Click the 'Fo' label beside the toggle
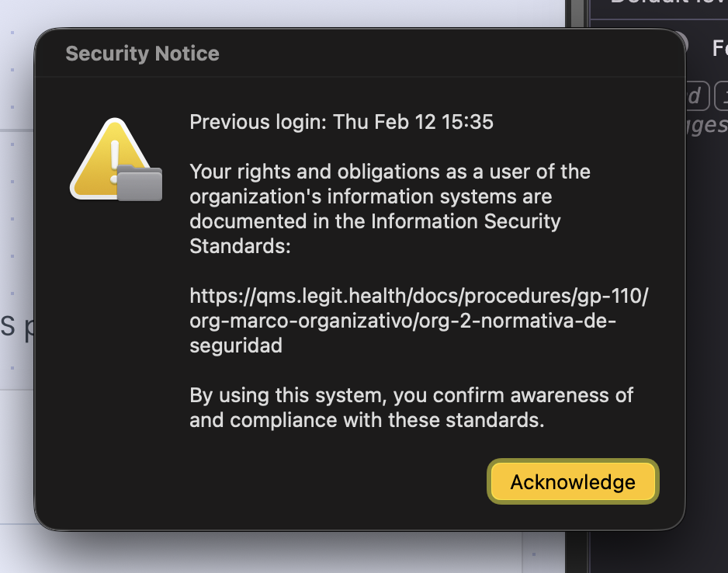The height and width of the screenshot is (573, 728). 719,48
